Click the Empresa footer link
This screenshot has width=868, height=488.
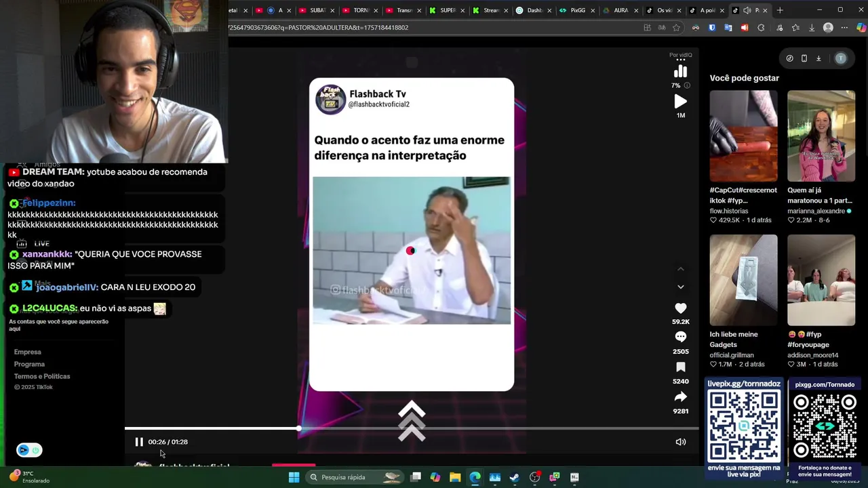coord(28,352)
